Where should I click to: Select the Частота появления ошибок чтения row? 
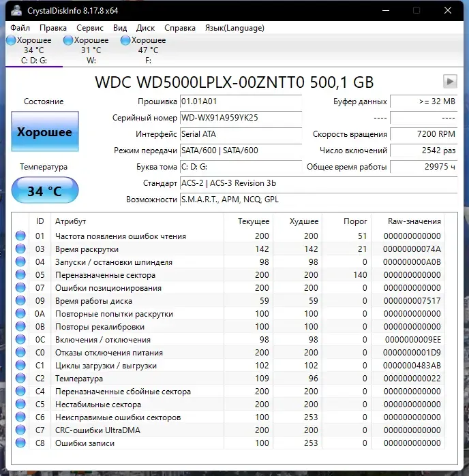click(x=228, y=236)
